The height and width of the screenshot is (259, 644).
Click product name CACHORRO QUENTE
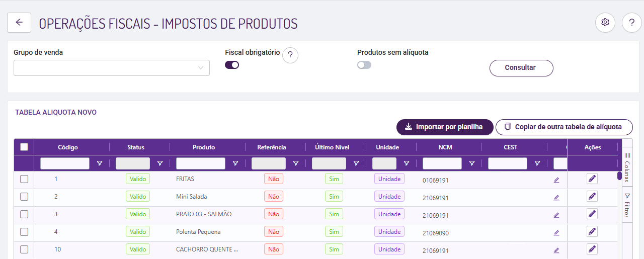pos(207,249)
